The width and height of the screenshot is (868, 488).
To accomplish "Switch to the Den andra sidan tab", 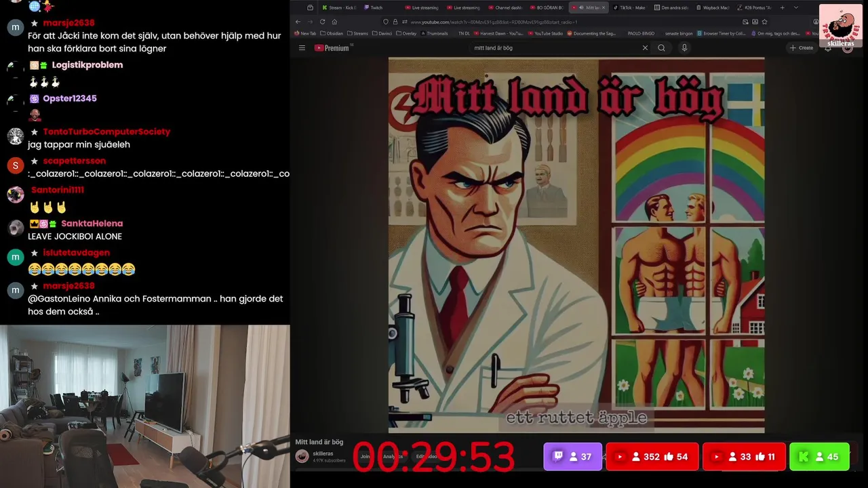I will [672, 7].
